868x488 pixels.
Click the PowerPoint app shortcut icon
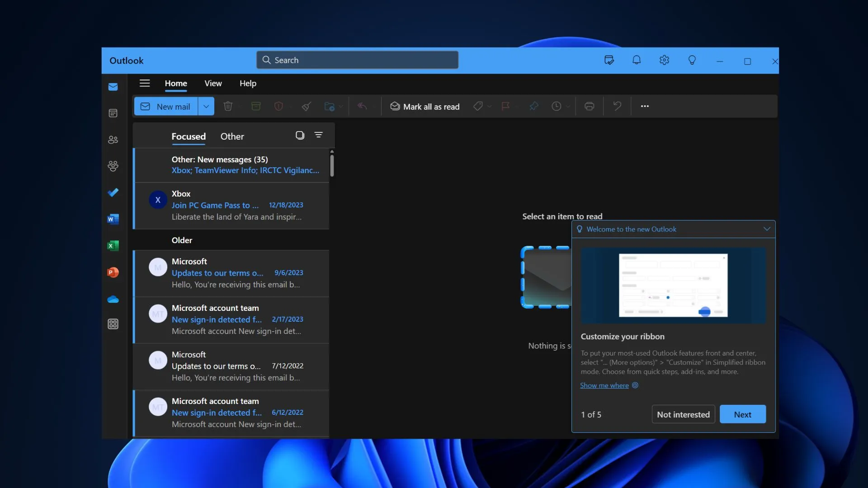coord(113,272)
